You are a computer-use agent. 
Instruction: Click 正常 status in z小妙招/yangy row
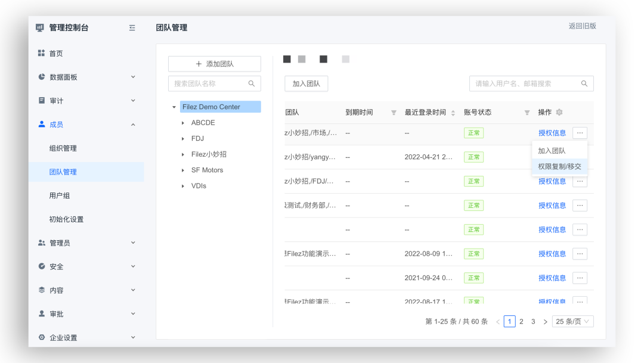473,157
